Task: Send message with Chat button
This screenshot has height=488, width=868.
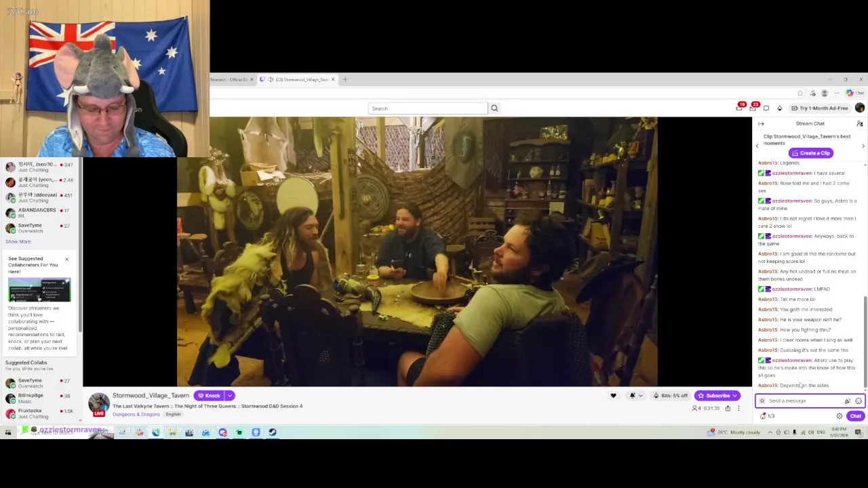Action: pyautogui.click(x=855, y=416)
